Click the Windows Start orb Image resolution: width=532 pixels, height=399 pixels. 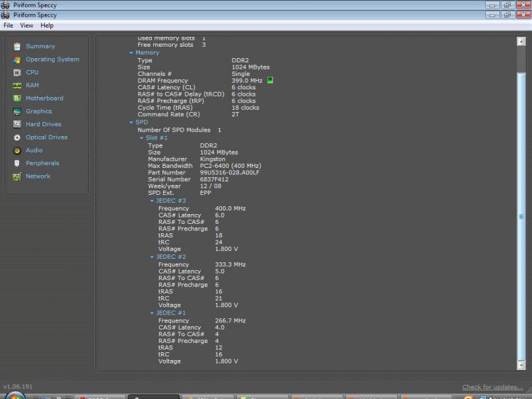click(x=15, y=395)
